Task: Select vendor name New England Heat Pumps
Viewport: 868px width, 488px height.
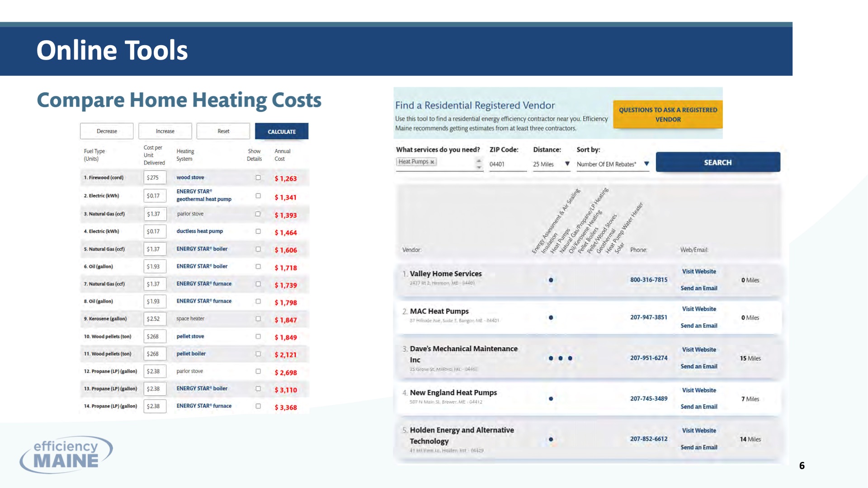Action: (x=453, y=392)
